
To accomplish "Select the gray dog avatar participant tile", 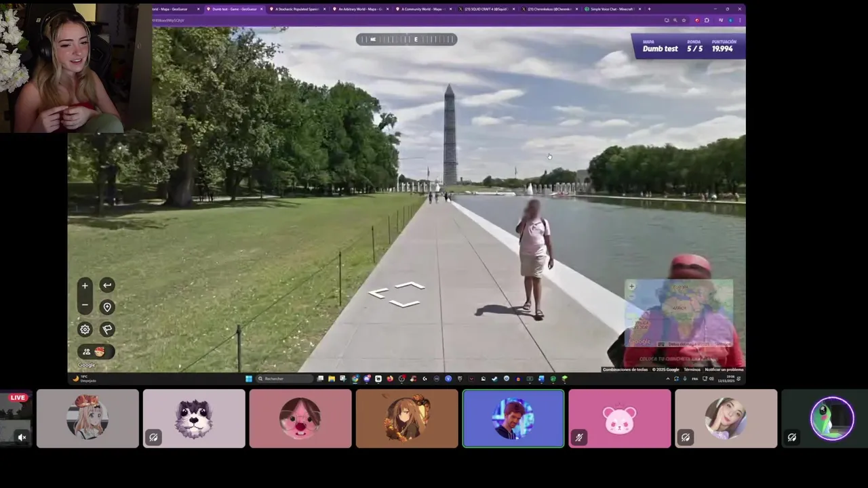I will click(194, 418).
